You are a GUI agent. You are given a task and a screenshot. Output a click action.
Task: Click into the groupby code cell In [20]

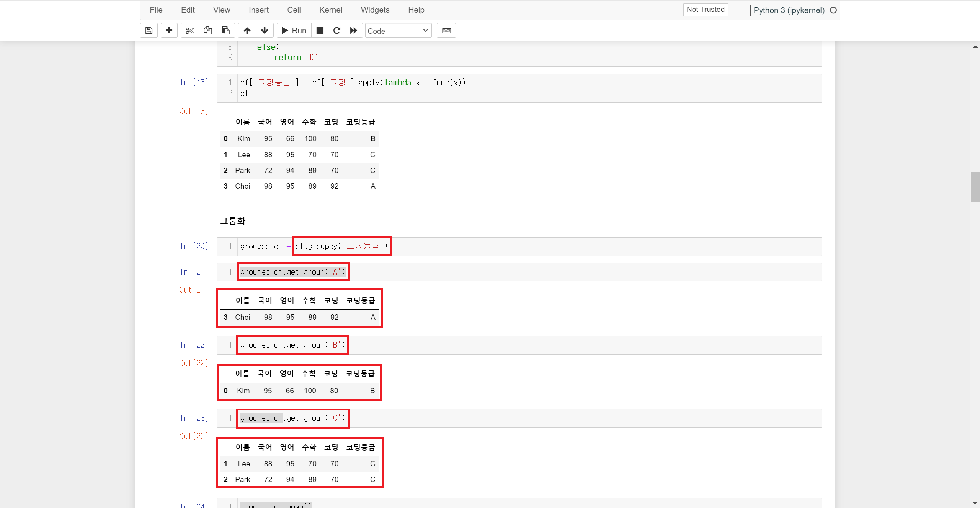[x=574, y=246]
